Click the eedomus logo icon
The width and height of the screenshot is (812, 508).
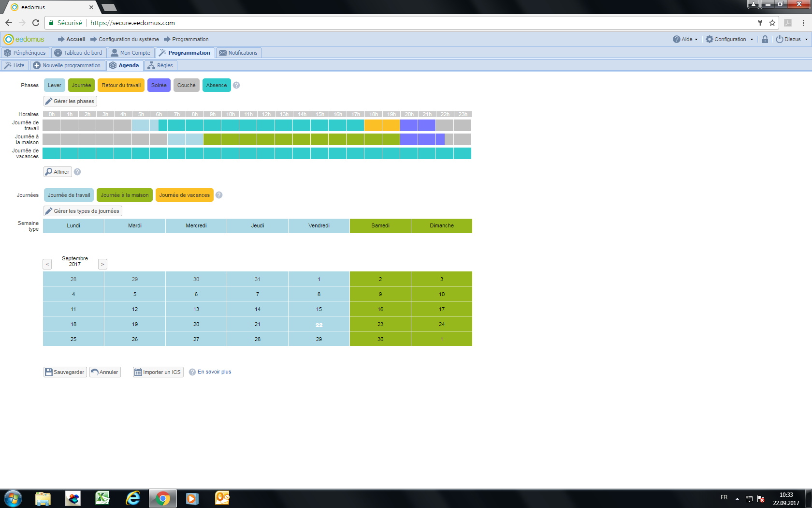[x=9, y=39]
